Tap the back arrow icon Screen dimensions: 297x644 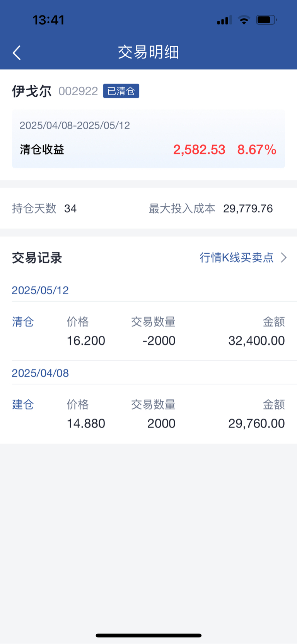pos(17,53)
